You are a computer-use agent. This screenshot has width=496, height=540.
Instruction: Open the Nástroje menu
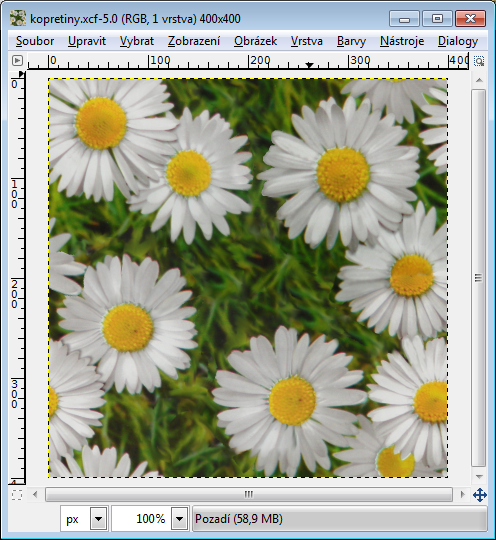point(402,41)
